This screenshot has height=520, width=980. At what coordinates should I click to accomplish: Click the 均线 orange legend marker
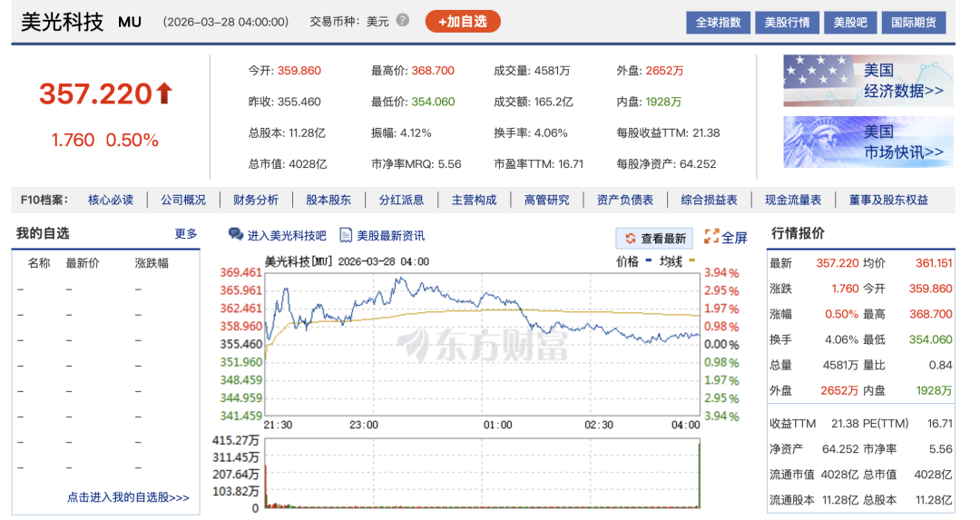coord(692,261)
